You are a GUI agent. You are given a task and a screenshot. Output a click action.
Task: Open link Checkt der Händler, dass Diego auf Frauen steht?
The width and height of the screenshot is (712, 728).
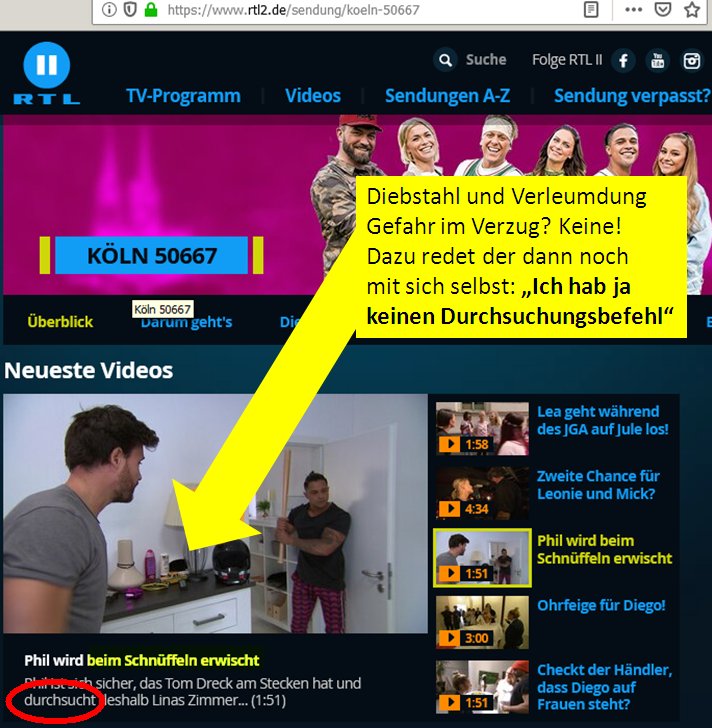pyautogui.click(x=604, y=687)
